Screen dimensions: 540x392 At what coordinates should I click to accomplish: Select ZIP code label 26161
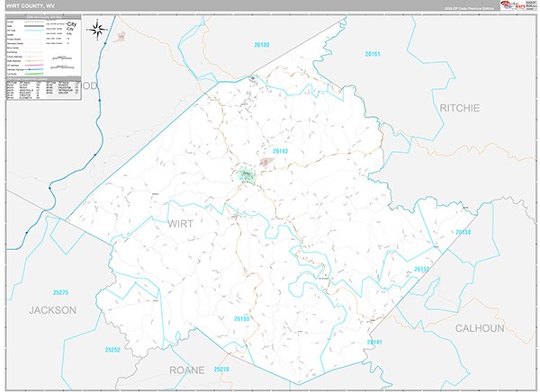click(373, 54)
